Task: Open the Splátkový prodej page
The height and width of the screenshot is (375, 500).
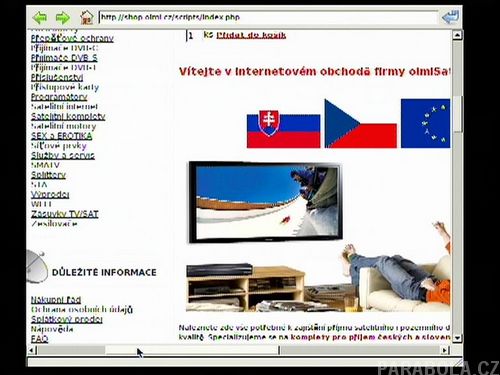Action: 67,319
